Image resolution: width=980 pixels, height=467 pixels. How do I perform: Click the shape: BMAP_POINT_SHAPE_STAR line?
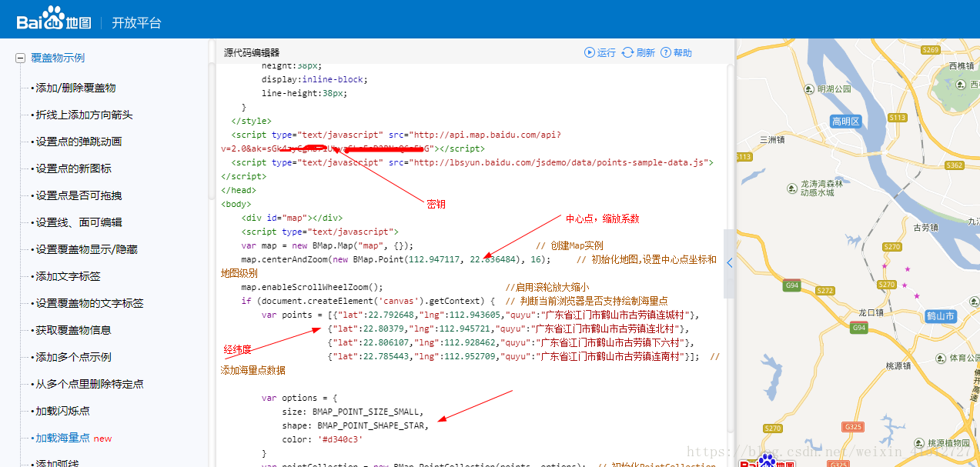click(x=355, y=425)
